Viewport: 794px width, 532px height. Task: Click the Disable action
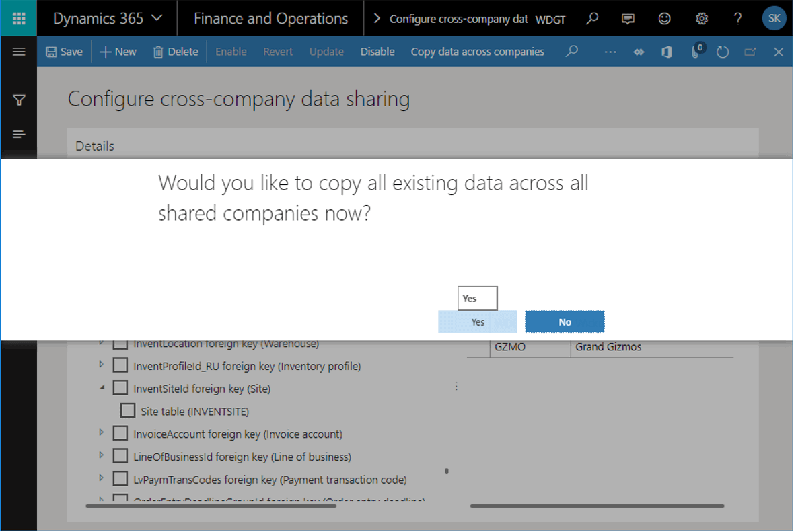pyautogui.click(x=377, y=52)
